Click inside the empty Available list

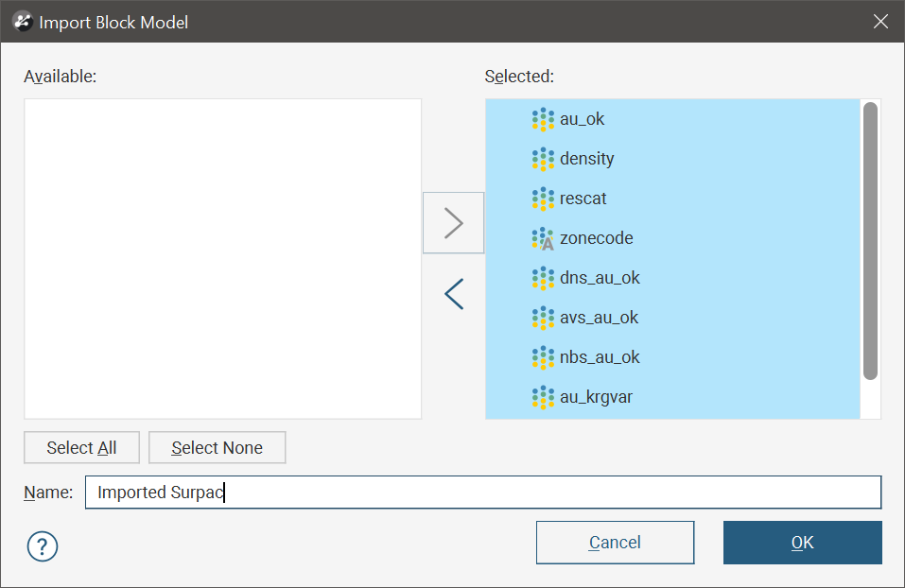(x=222, y=258)
